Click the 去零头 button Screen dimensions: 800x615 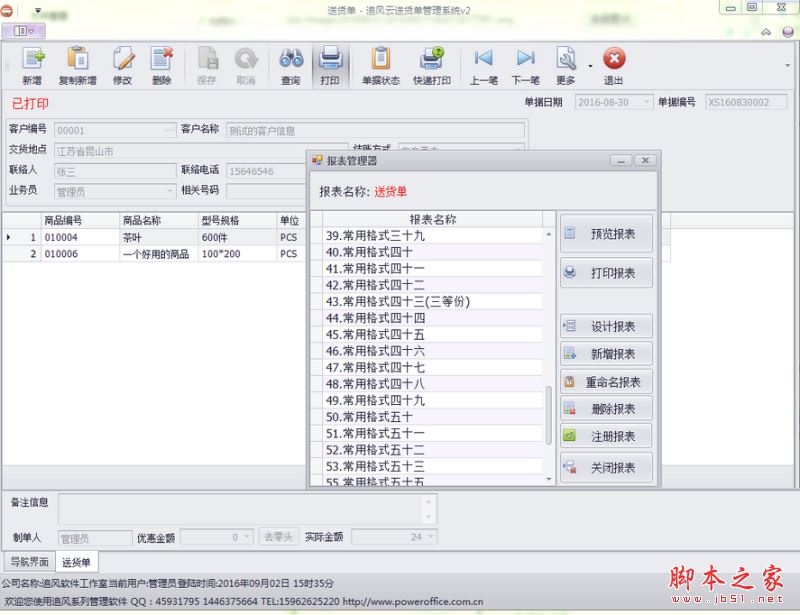point(279,537)
